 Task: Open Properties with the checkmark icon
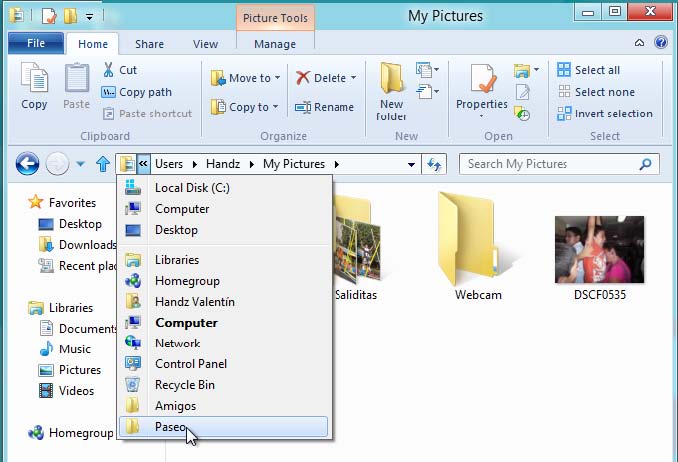[x=481, y=80]
